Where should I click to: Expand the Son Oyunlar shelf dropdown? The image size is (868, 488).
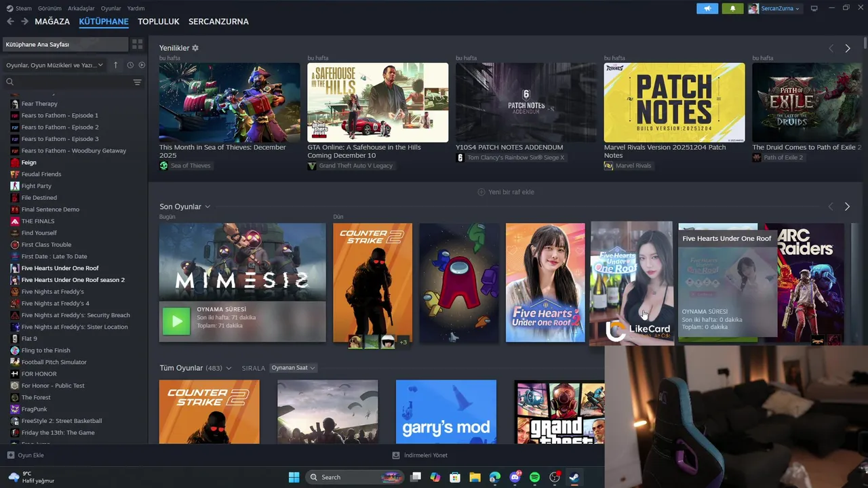208,207
